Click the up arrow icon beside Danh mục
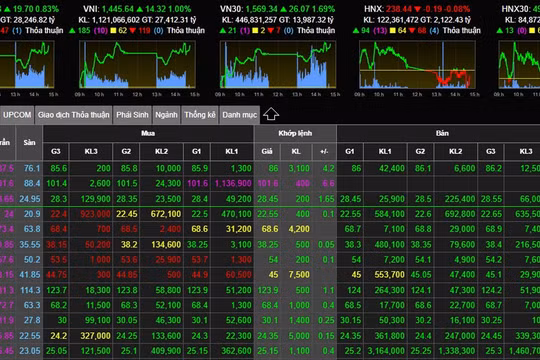 (x=271, y=114)
